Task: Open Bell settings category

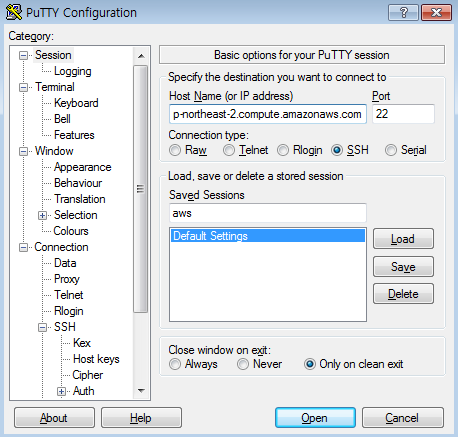Action: pos(62,119)
